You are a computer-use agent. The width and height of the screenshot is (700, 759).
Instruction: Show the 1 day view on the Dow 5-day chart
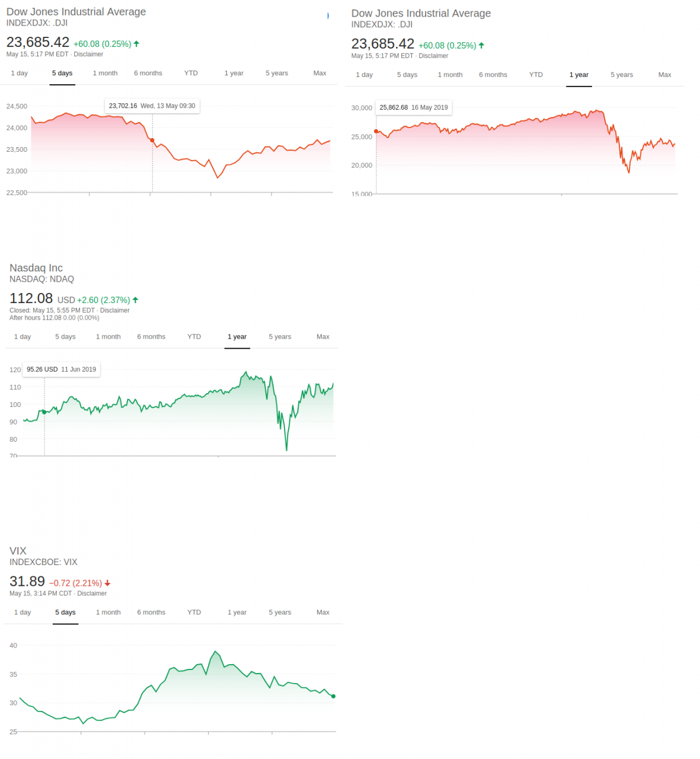click(x=20, y=74)
